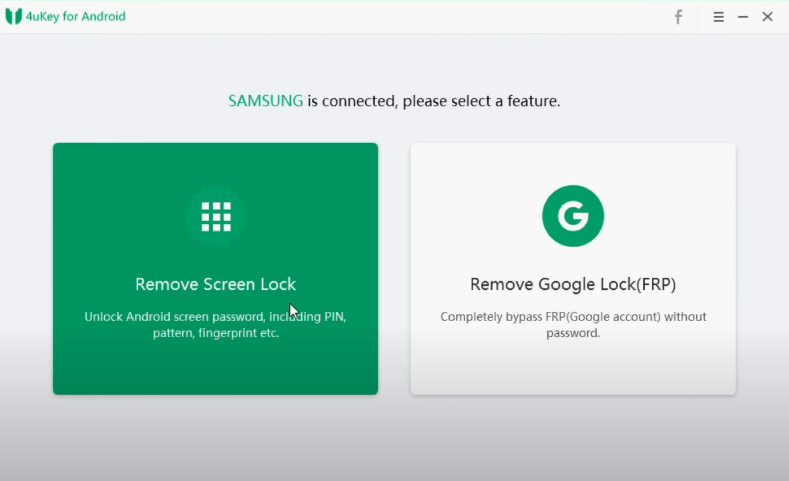Click blank top area of white Google Lock card

573,162
